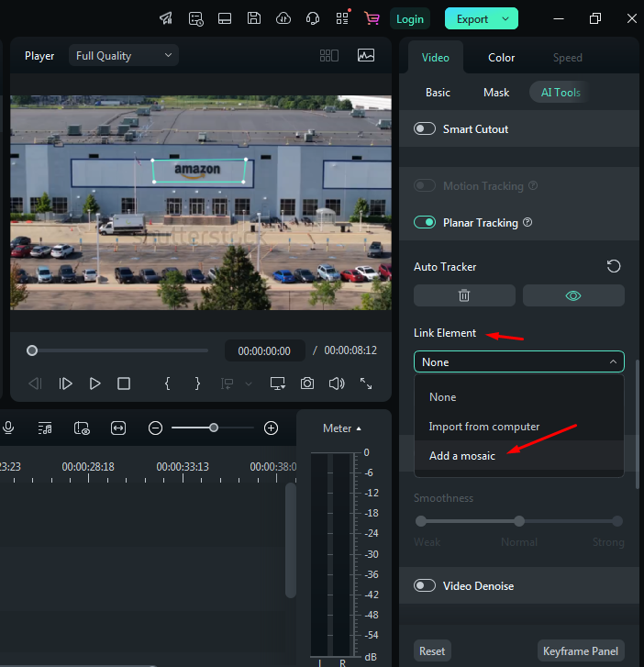644x667 pixels.
Task: Reset Auto Tracker with circular arrow
Action: [x=614, y=267]
